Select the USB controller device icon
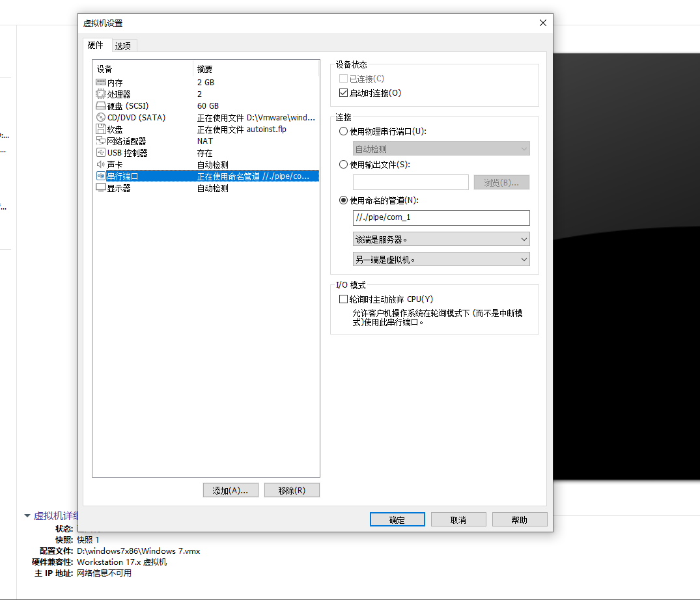This screenshot has width=700, height=600. (101, 152)
